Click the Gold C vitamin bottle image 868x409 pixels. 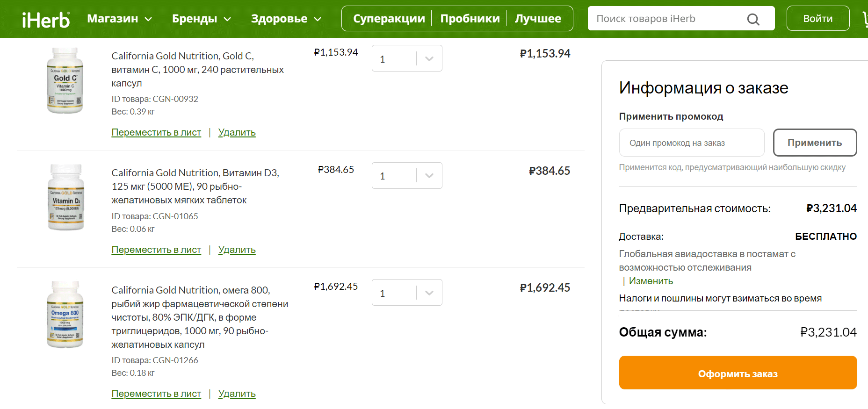65,80
